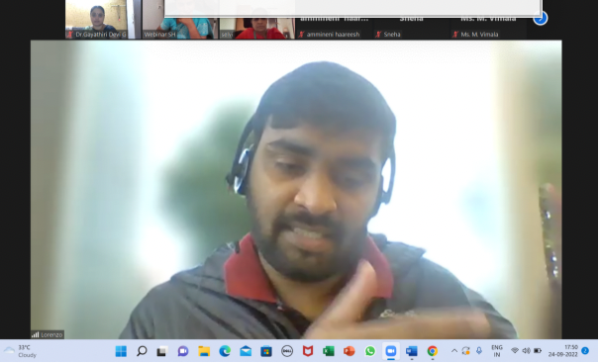The height and width of the screenshot is (364, 600).
Task: Click muted mic icon beside Dr.Gayathiri Devi G
Action: 70,35
